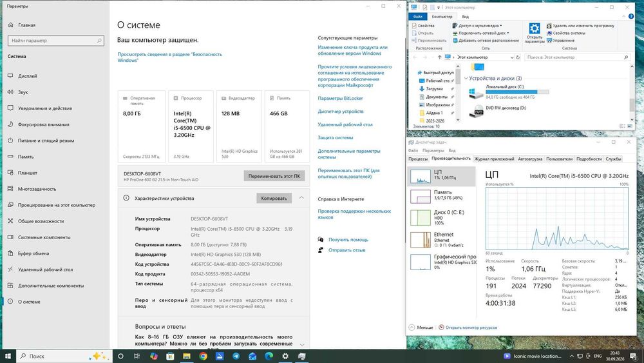Image resolution: width=644 pixels, height=363 pixels.
Task: Open Доступ к мультимедиа dropdown
Action: [477, 26]
